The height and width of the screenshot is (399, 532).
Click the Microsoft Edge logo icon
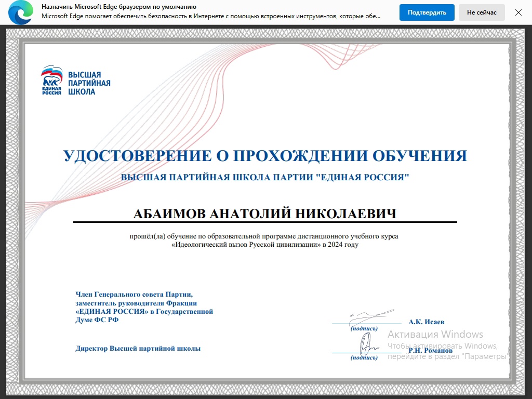click(21, 12)
